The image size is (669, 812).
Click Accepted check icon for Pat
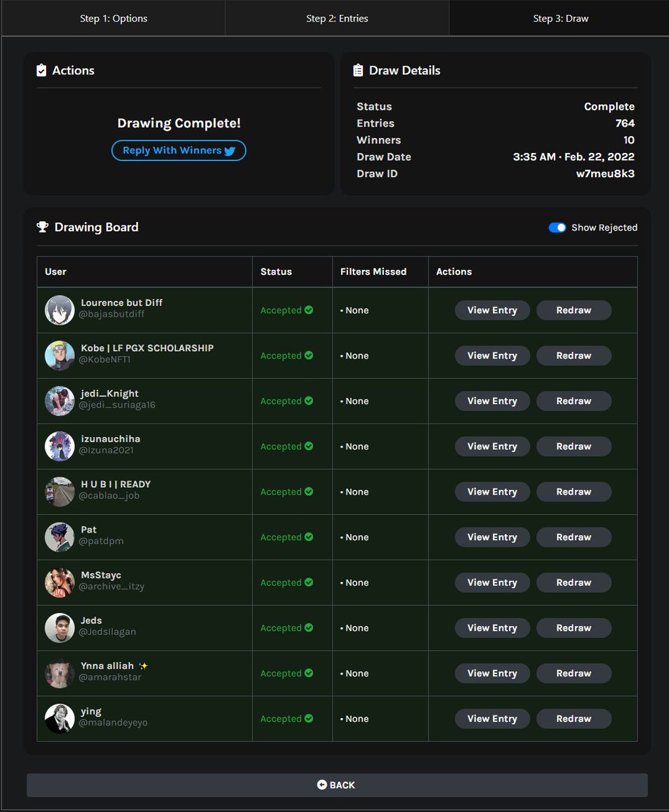(x=309, y=537)
